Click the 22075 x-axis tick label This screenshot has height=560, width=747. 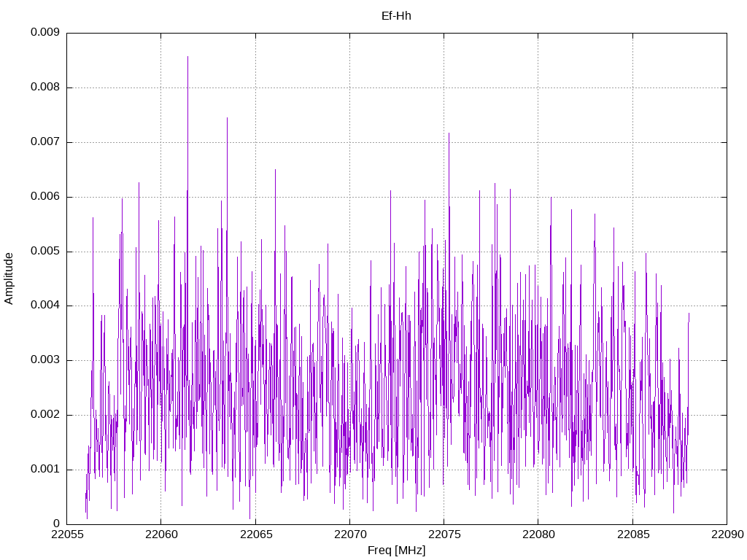[444, 534]
